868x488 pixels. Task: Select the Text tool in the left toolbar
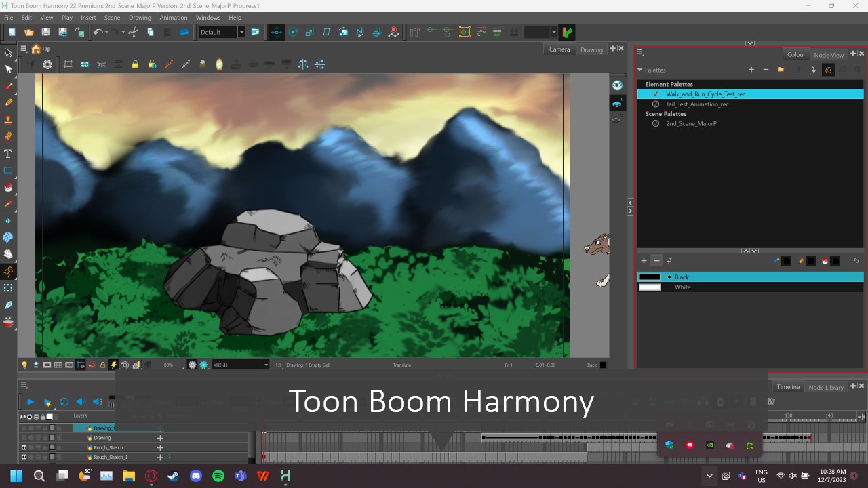[x=9, y=154]
